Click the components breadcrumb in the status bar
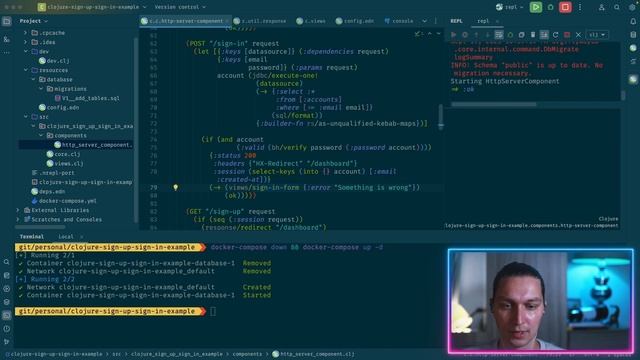This screenshot has height=360, width=640. (x=247, y=354)
